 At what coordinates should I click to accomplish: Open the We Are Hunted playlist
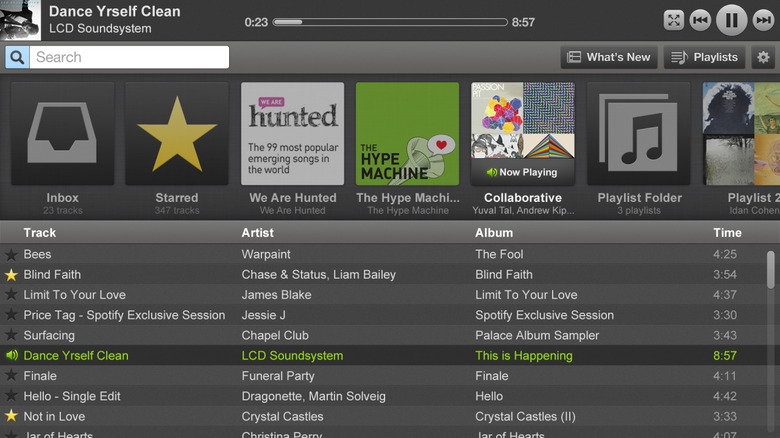pyautogui.click(x=292, y=133)
